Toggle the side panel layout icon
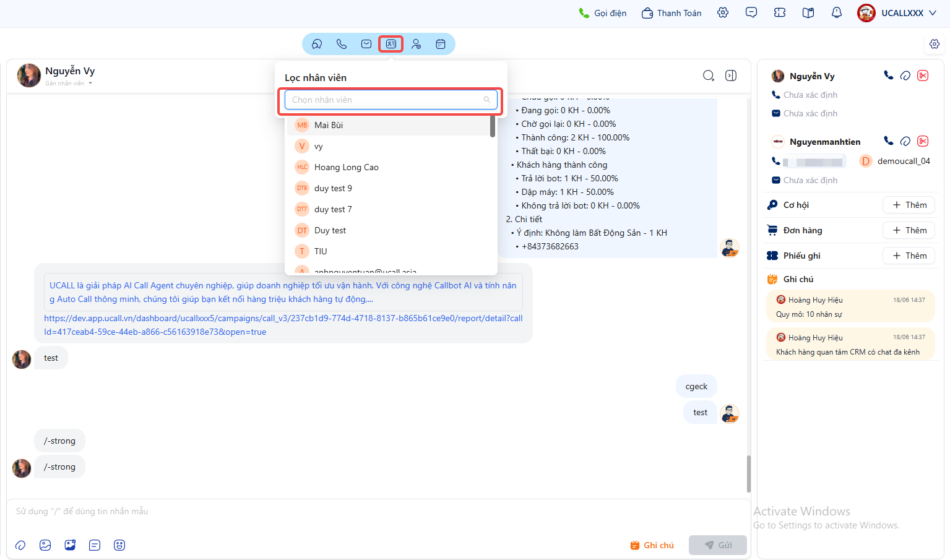This screenshot has width=950, height=560. pos(731,75)
